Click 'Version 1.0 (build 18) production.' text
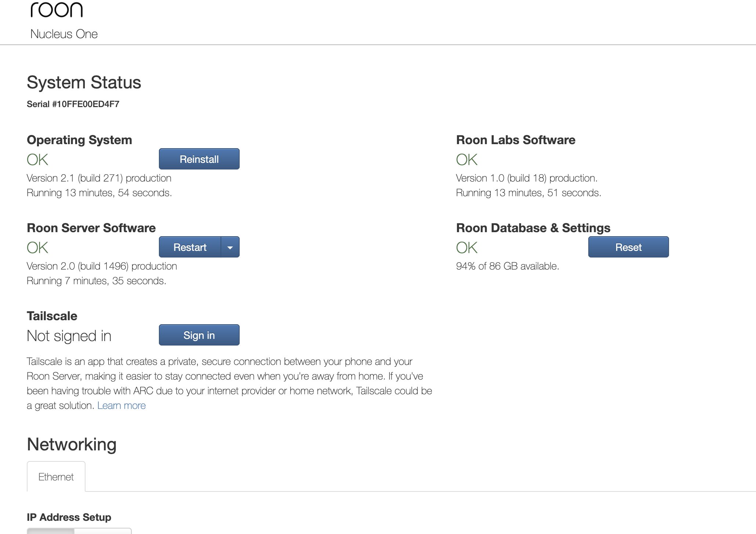 tap(527, 178)
